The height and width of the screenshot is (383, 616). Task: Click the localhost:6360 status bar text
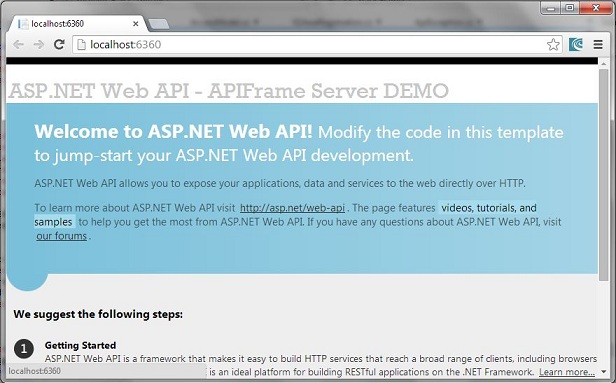pos(35,371)
